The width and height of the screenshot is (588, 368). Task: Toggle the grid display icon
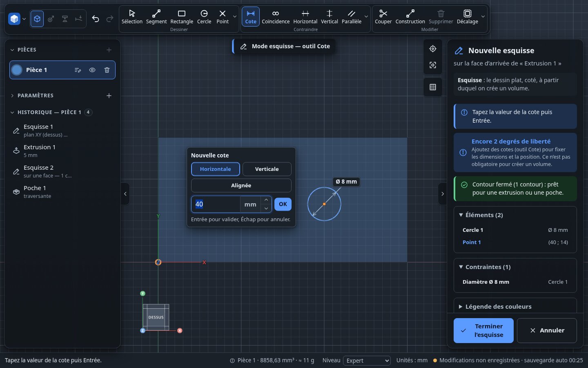(x=433, y=87)
